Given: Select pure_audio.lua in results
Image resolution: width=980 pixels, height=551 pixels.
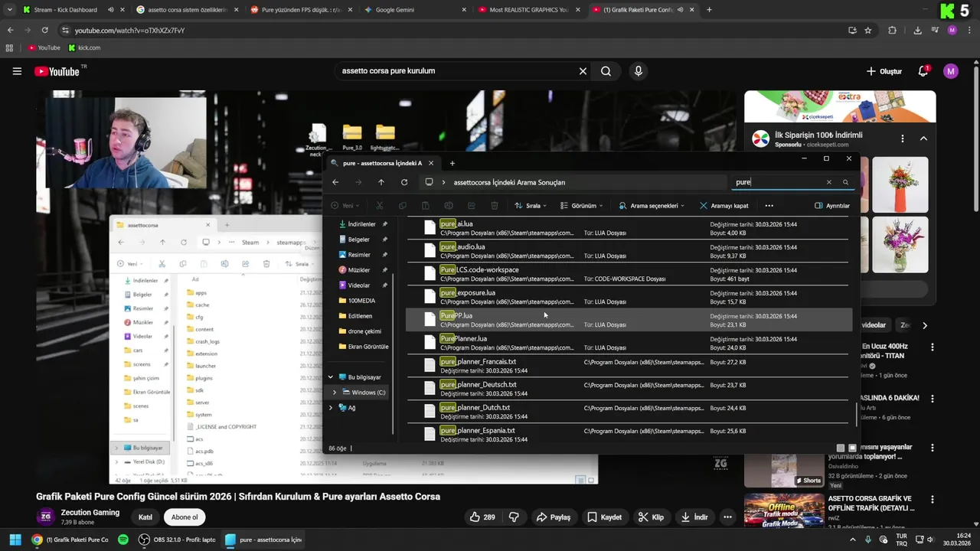Looking at the screenshot, I should click(x=629, y=251).
